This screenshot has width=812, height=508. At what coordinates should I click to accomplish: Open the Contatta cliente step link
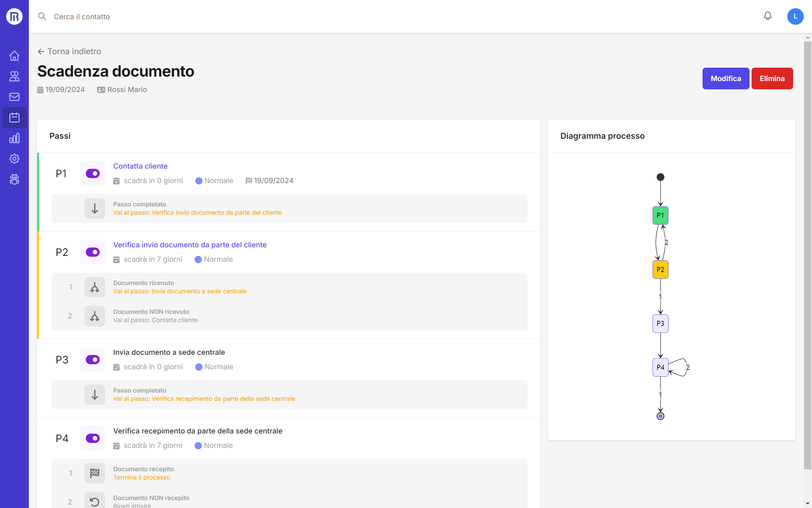(x=140, y=166)
